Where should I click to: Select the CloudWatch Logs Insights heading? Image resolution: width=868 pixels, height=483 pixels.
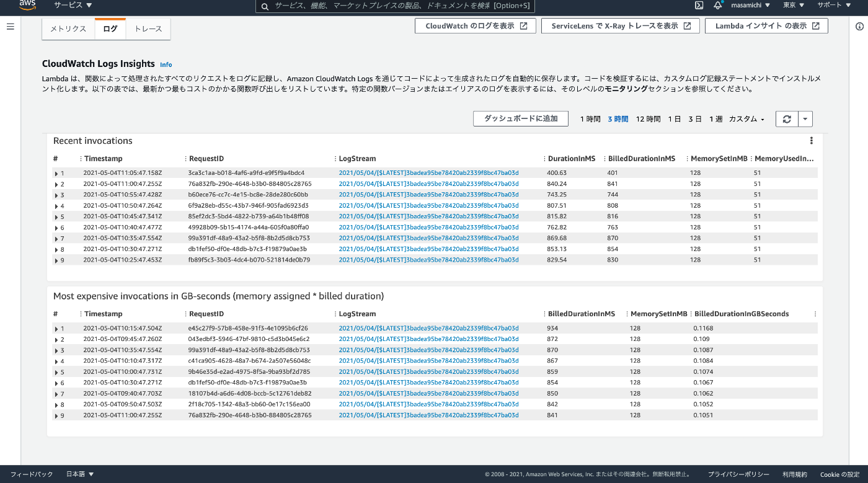pos(99,64)
